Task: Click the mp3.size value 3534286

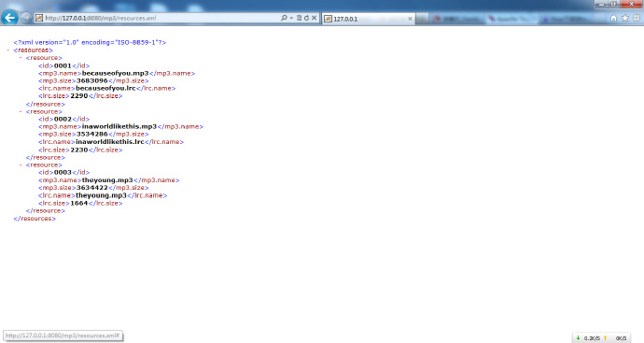Action: [x=92, y=134]
